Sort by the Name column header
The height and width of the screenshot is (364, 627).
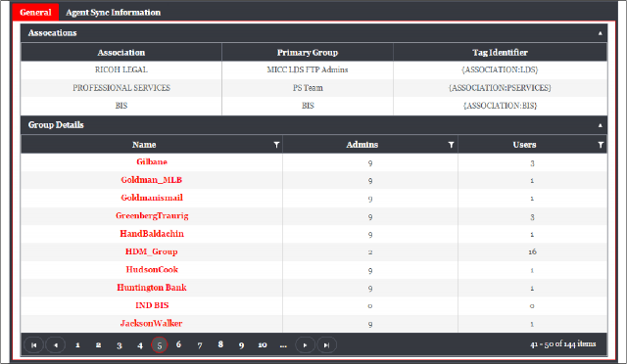point(144,145)
